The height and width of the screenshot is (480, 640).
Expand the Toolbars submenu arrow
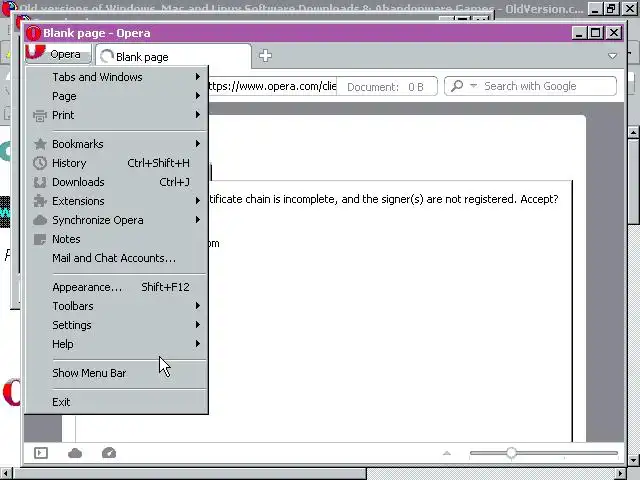[198, 305]
